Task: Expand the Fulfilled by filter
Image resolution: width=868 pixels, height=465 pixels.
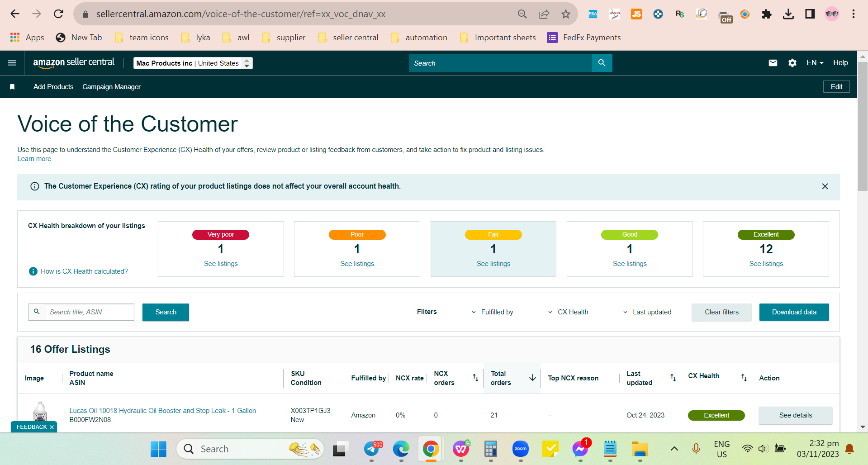Action: tap(493, 312)
